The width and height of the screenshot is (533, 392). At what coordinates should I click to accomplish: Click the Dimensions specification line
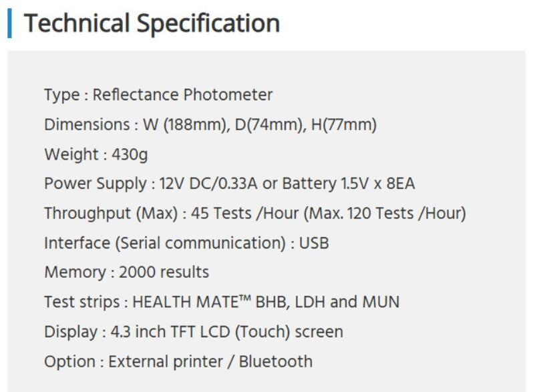click(x=210, y=124)
